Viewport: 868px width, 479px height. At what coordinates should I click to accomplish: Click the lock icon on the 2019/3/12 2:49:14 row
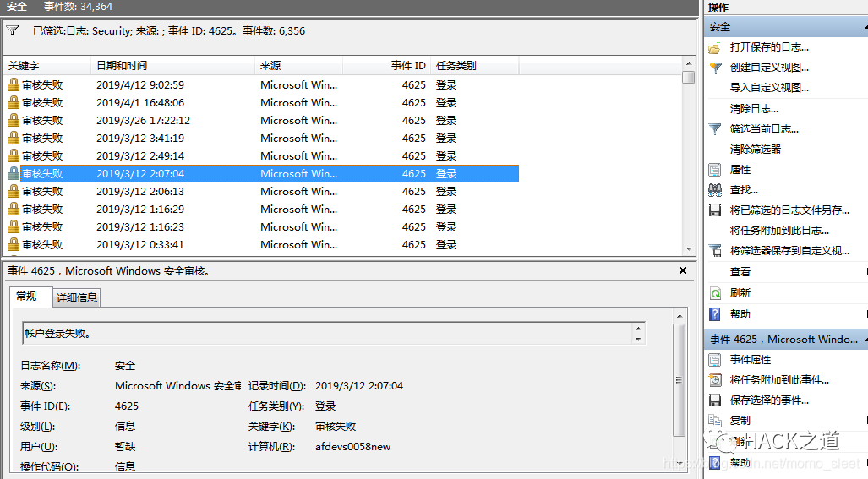tap(14, 156)
